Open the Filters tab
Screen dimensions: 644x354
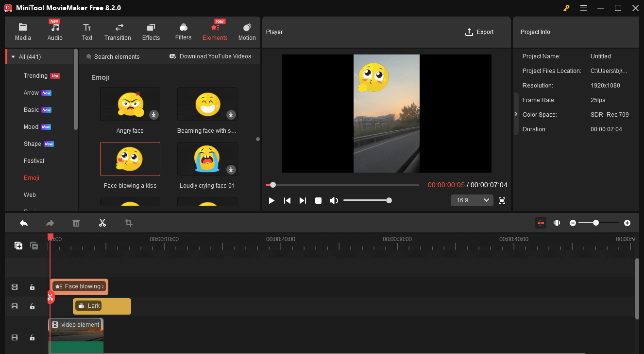point(183,32)
